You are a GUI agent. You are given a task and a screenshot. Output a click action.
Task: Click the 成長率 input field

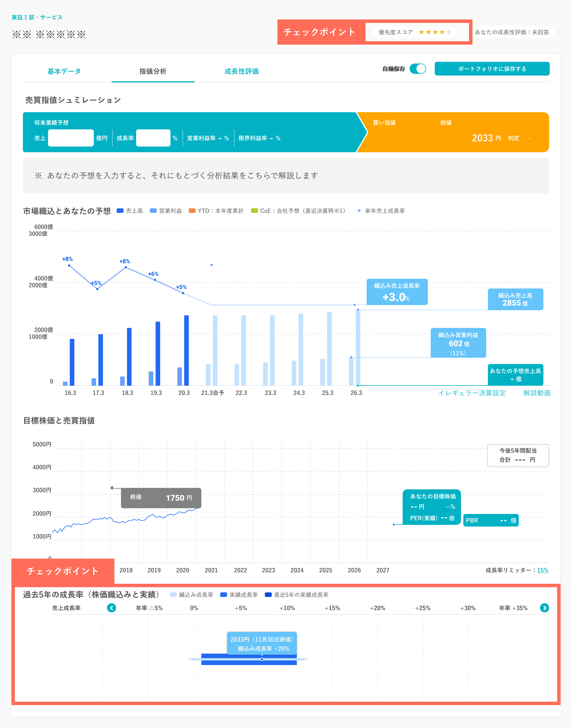coord(153,138)
